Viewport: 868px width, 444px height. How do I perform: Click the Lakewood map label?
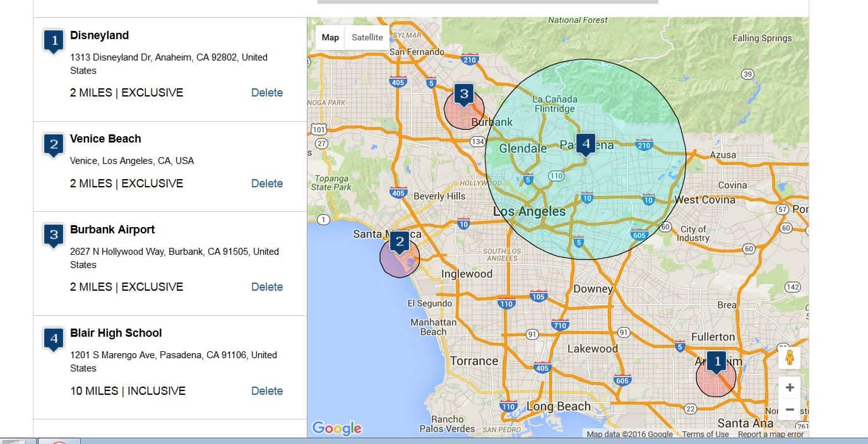click(592, 349)
